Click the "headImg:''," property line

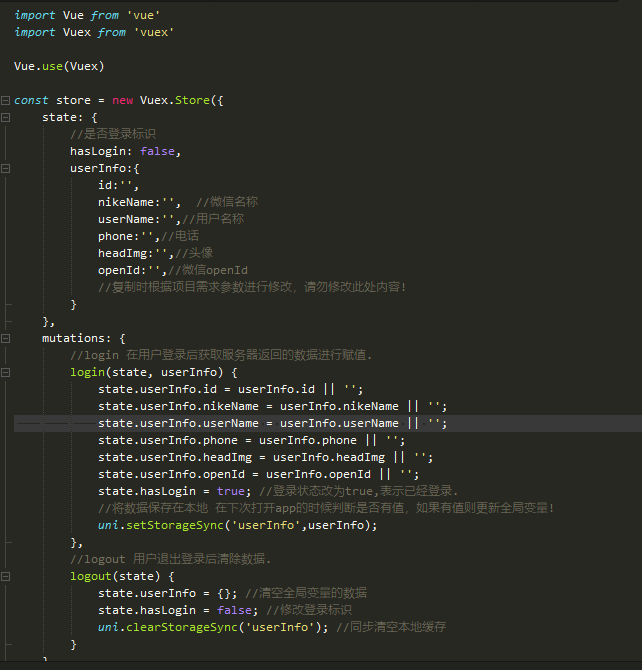click(x=135, y=253)
